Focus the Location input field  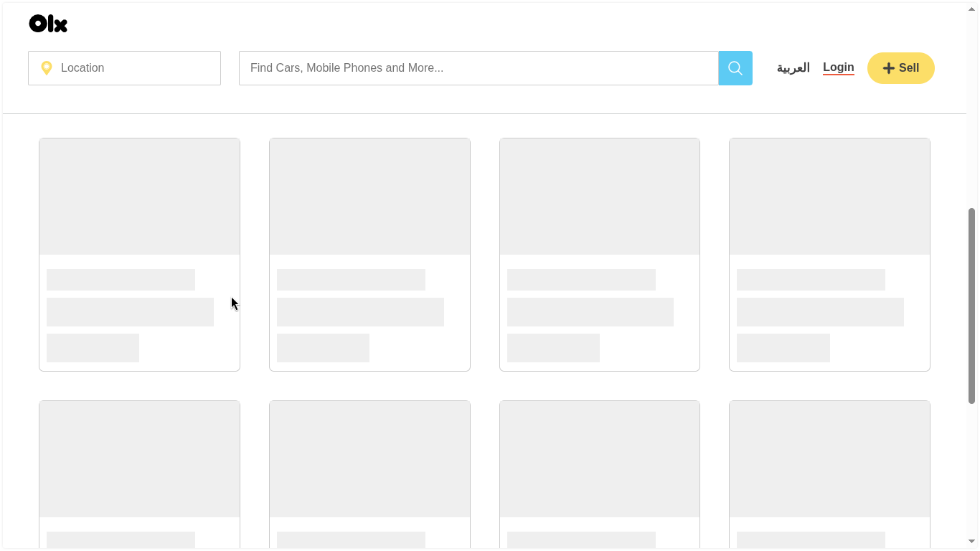click(x=124, y=68)
